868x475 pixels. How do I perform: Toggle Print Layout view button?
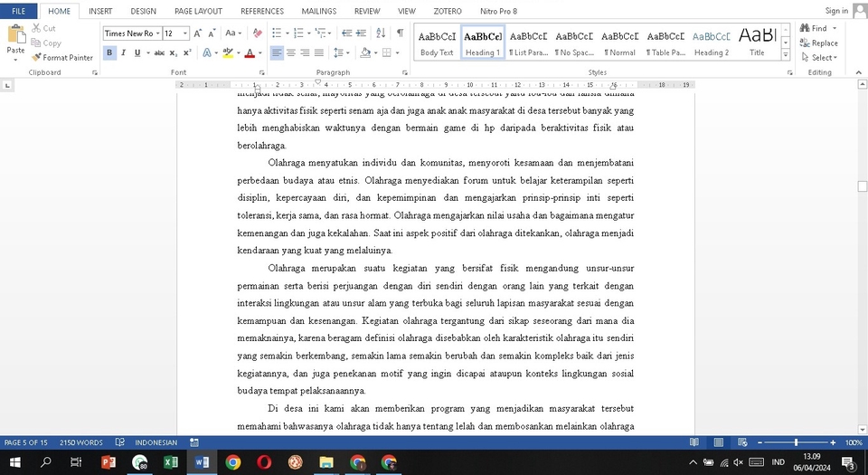pyautogui.click(x=719, y=442)
